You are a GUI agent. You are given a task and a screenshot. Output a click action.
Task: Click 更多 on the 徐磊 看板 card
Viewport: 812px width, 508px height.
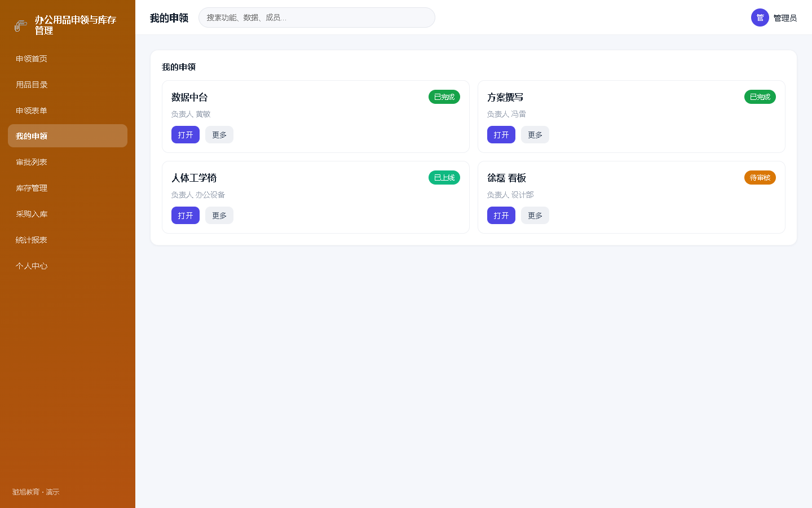(535, 216)
